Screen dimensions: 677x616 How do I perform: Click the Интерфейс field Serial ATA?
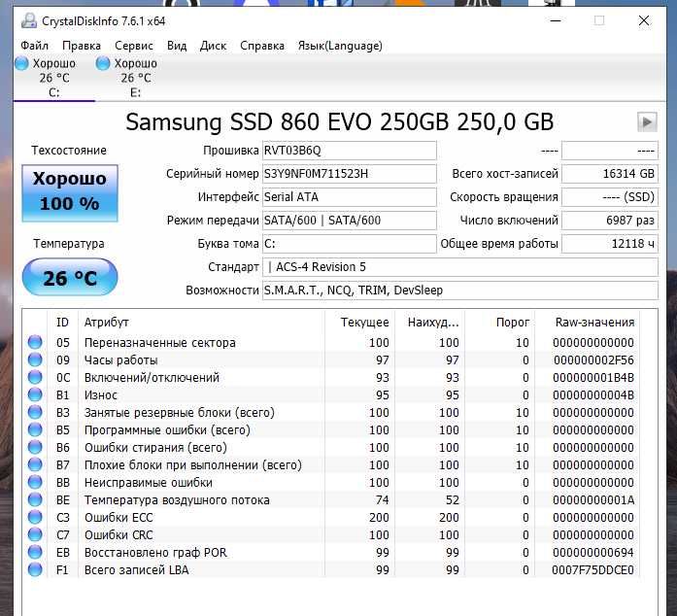350,197
